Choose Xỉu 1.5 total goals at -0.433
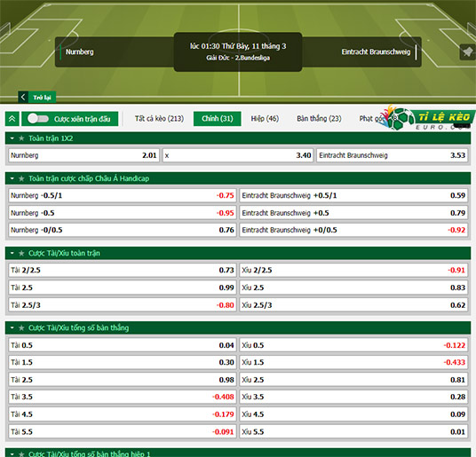The image size is (476, 457). (353, 362)
